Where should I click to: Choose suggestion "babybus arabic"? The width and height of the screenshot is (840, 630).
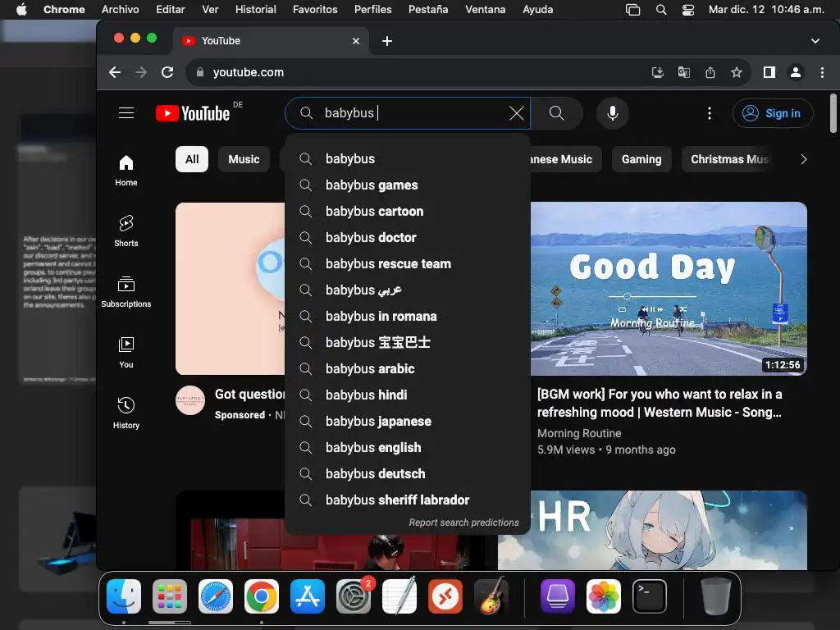click(x=408, y=369)
